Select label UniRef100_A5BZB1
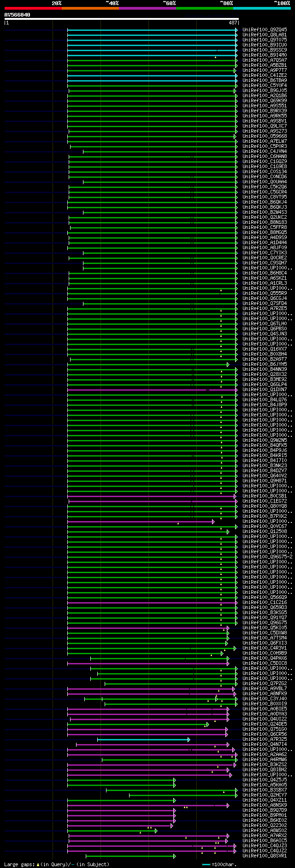 265,65
